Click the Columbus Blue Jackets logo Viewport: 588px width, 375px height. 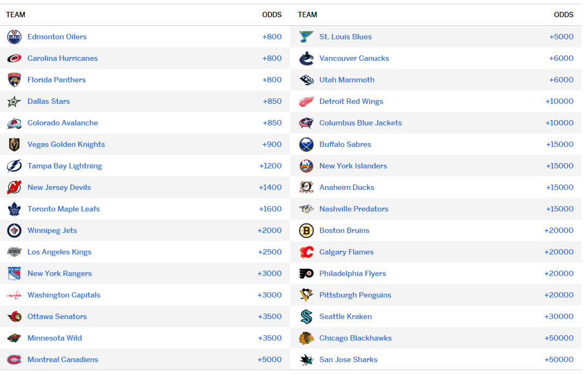click(x=307, y=123)
